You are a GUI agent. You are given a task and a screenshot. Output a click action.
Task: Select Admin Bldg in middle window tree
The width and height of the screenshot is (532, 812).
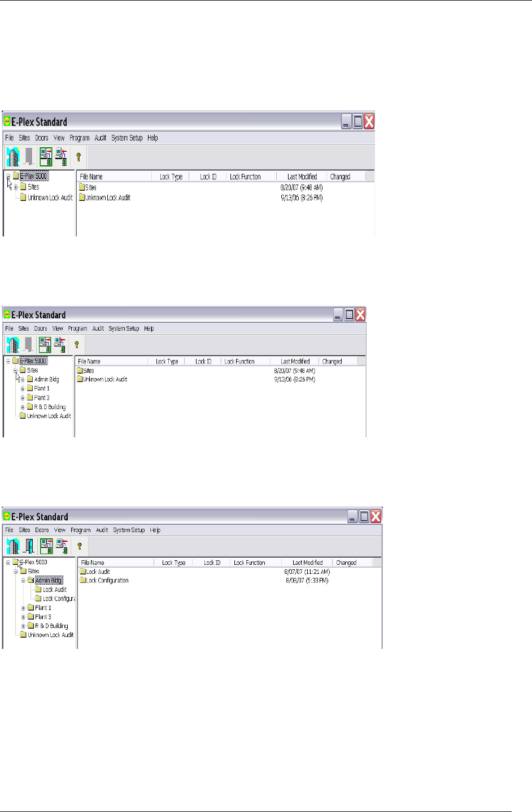(x=46, y=380)
